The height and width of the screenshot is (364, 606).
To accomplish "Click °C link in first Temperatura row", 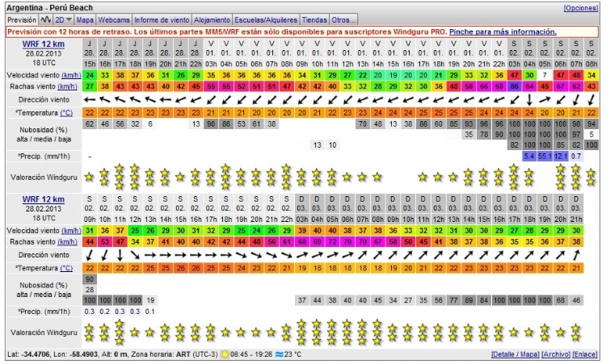I will point(66,113).
